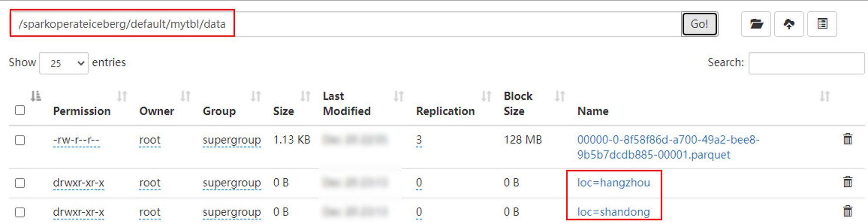Check the box for loc=shandong row
Screen dimensions: 868x224
pyautogui.click(x=20, y=212)
